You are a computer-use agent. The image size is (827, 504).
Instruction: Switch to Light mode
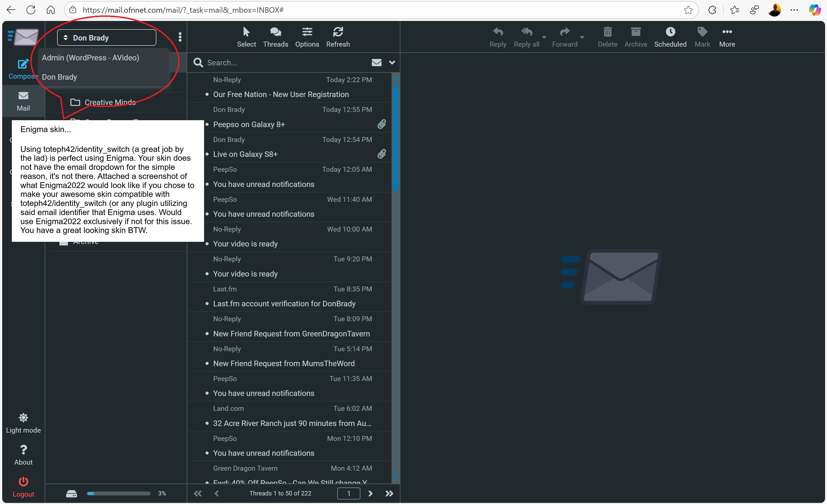coord(23,423)
